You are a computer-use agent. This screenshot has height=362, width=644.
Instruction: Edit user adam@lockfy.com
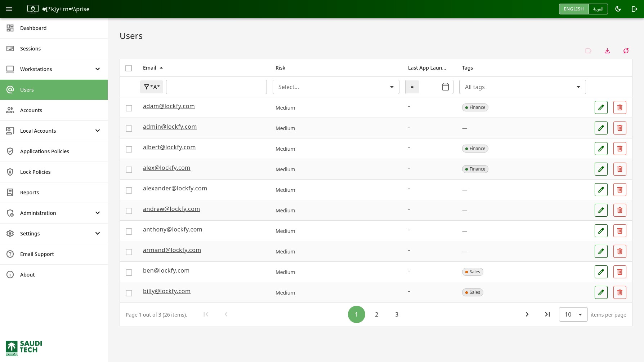[x=601, y=107]
